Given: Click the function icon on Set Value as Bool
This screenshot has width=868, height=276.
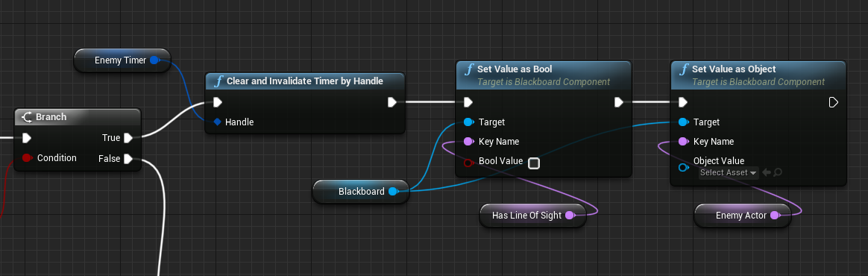Looking at the screenshot, I should click(x=470, y=70).
